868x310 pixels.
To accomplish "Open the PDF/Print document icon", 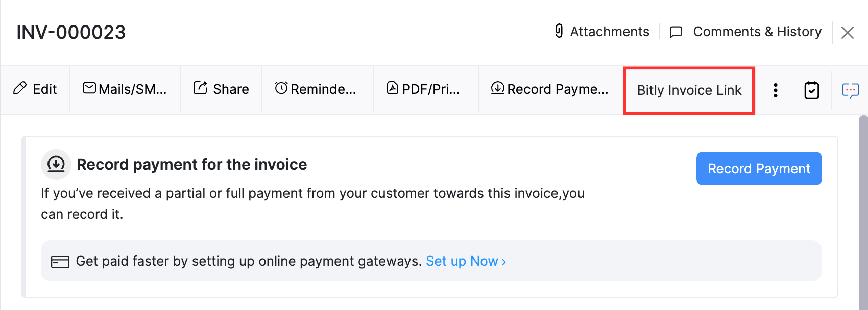I will tap(392, 88).
